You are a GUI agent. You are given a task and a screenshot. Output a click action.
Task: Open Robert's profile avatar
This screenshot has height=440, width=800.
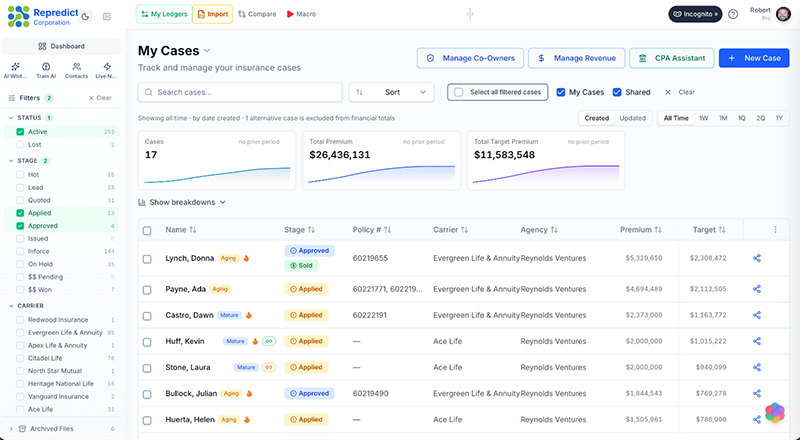(x=783, y=14)
